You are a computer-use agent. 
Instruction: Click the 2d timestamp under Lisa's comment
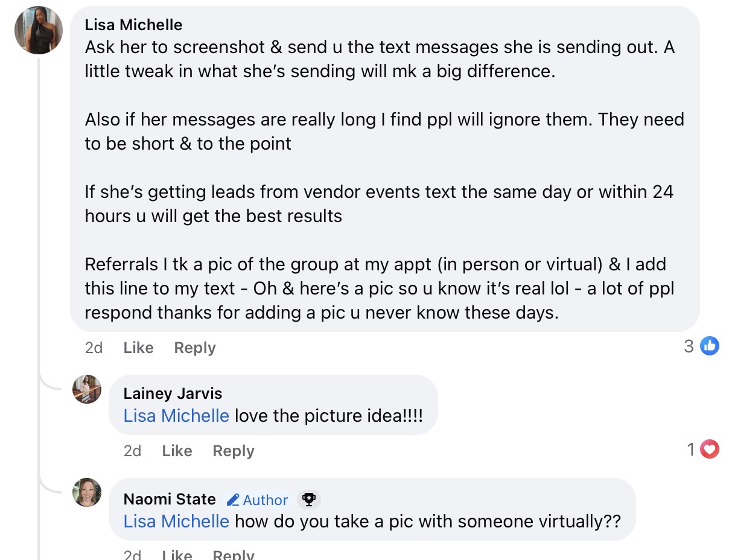click(x=94, y=348)
